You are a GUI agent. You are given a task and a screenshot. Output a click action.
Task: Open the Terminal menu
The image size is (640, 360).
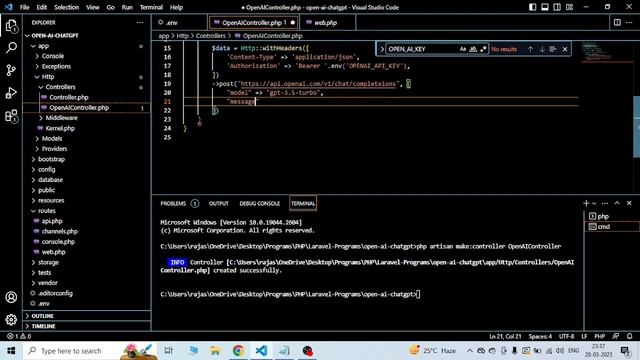[151, 7]
